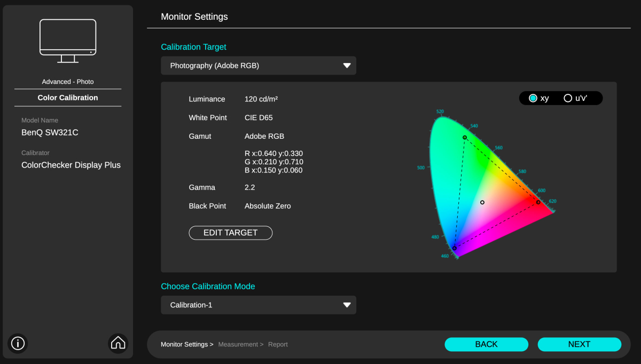The width and height of the screenshot is (641, 364).
Task: Select Color Calibration in the sidebar
Action: point(68,98)
